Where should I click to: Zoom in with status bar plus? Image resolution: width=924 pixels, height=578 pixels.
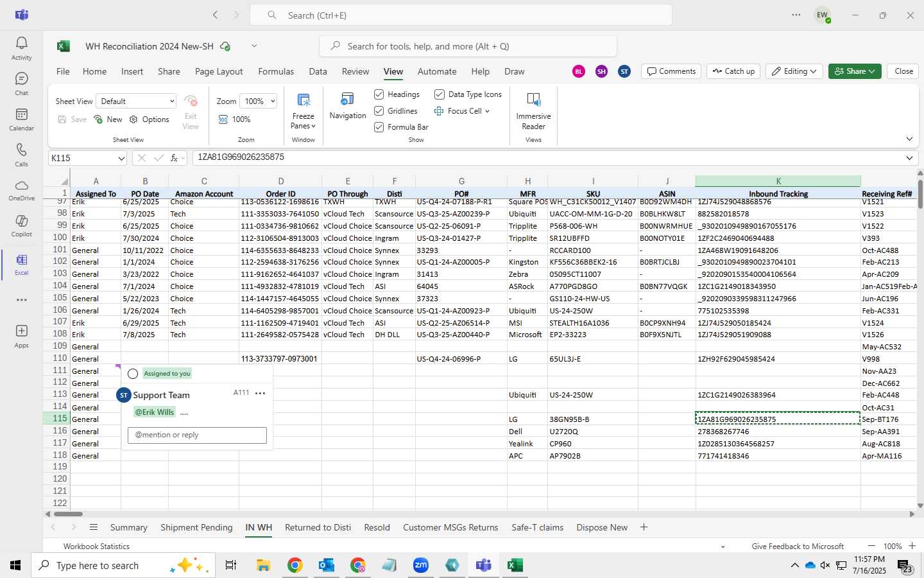coord(912,546)
